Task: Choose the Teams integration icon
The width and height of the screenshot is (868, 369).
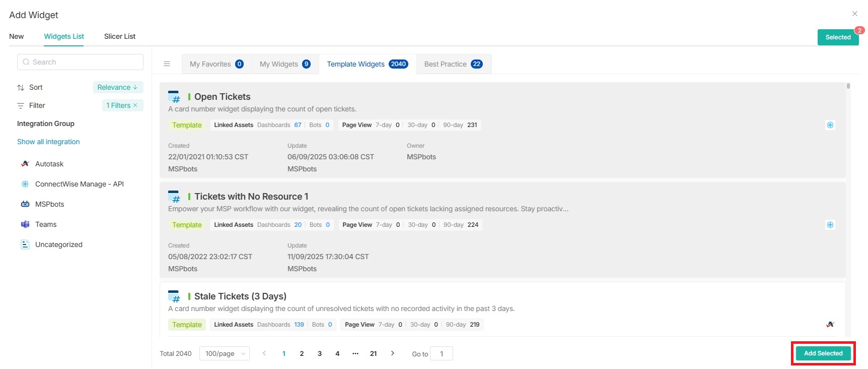Action: [25, 224]
